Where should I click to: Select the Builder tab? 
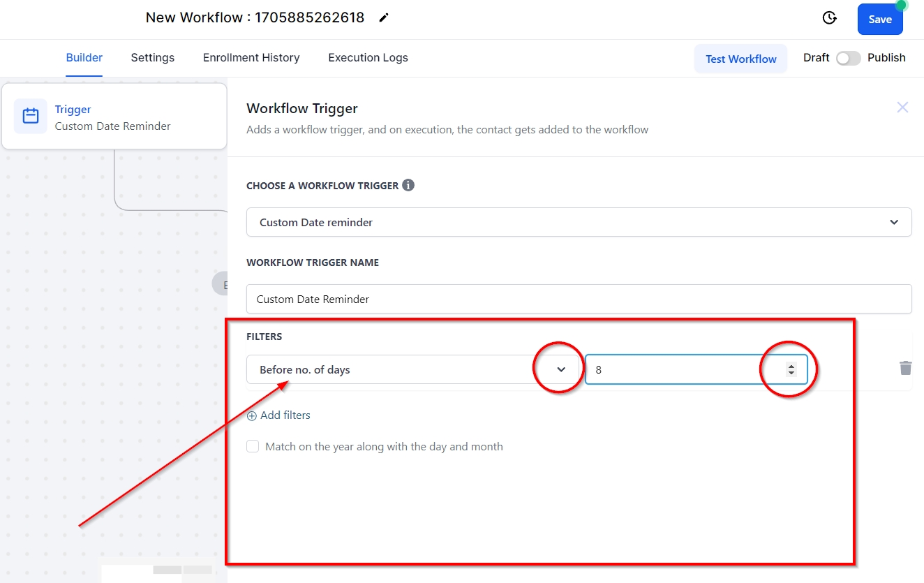tap(84, 58)
